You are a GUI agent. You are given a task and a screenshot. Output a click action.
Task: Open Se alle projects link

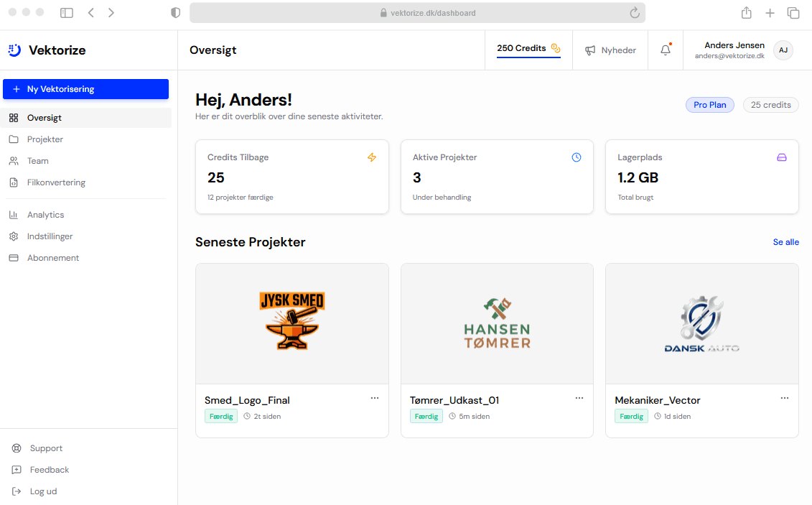[785, 242]
